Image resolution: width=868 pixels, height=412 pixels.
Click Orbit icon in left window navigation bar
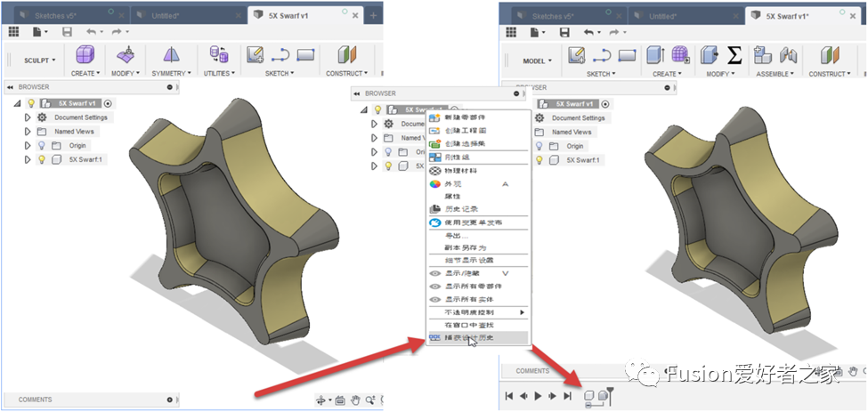[320, 400]
